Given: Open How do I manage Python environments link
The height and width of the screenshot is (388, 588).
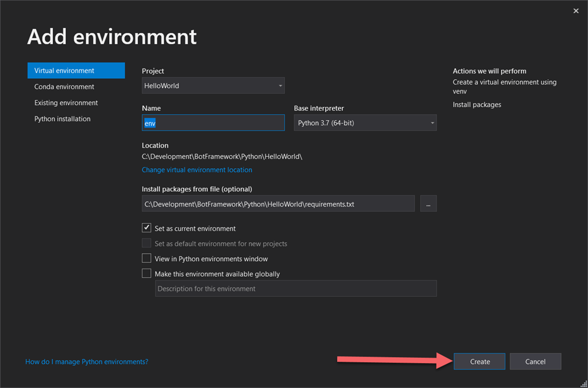Looking at the screenshot, I should point(87,362).
